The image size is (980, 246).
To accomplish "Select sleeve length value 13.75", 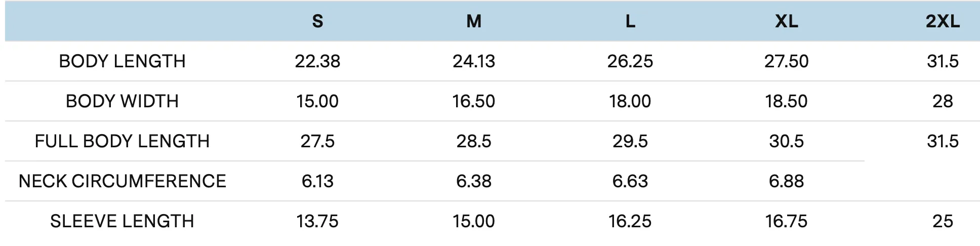I will 317,221.
